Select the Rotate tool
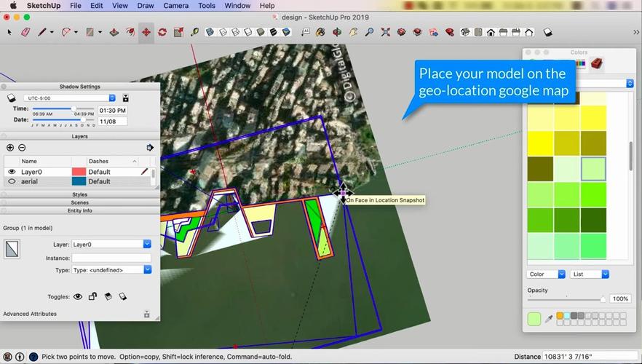This screenshot has width=642, height=364. (162, 32)
